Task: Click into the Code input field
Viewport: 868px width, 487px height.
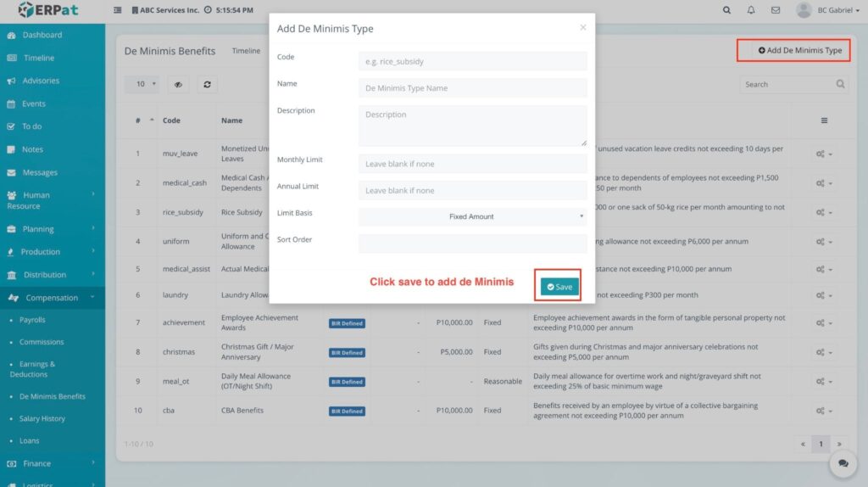Action: 472,61
